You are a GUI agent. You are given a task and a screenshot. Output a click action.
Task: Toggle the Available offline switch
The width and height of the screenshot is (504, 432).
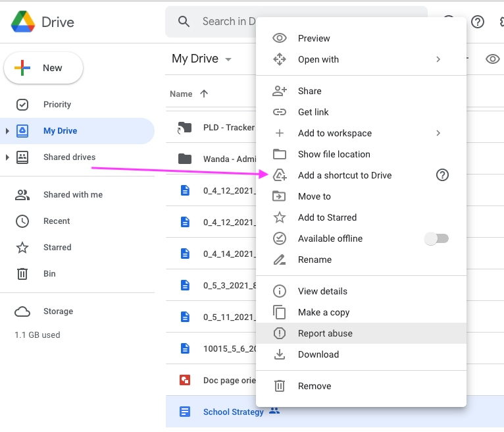tap(436, 238)
